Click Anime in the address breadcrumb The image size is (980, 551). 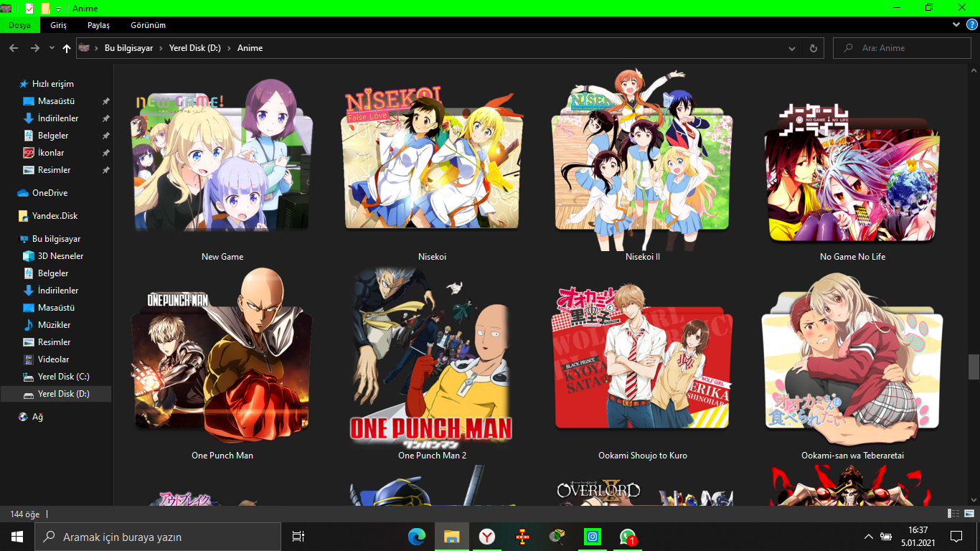point(250,48)
